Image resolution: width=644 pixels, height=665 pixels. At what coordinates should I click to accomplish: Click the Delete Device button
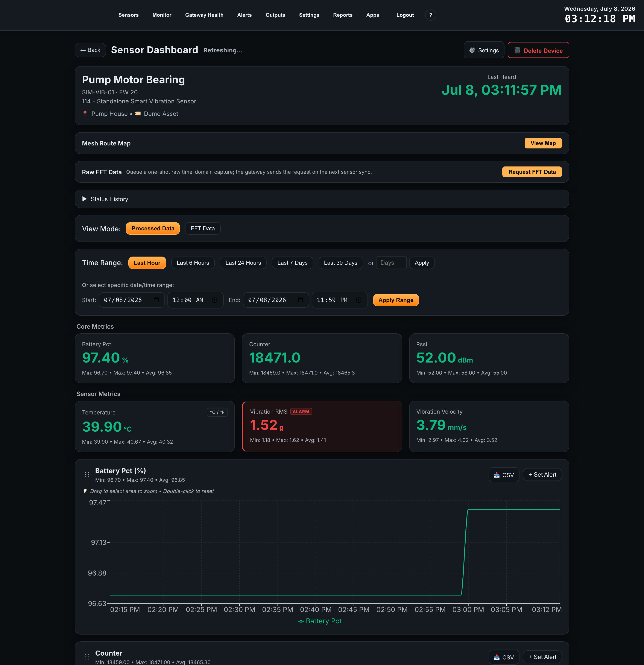(538, 50)
